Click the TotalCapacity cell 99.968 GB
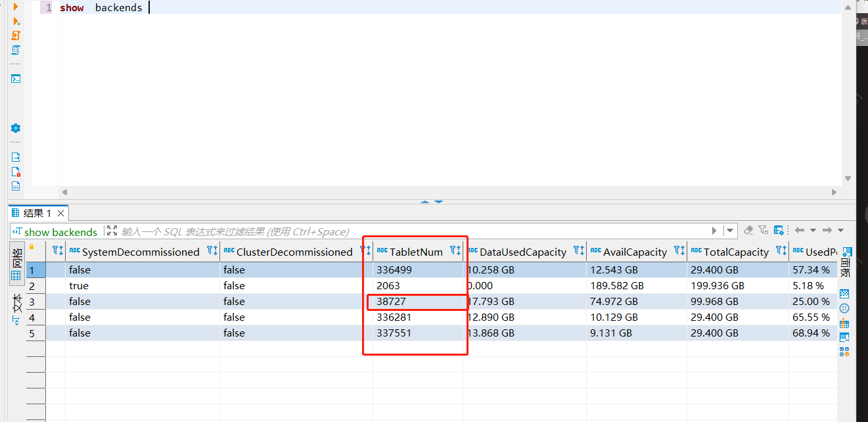The height and width of the screenshot is (422, 868). [x=738, y=302]
